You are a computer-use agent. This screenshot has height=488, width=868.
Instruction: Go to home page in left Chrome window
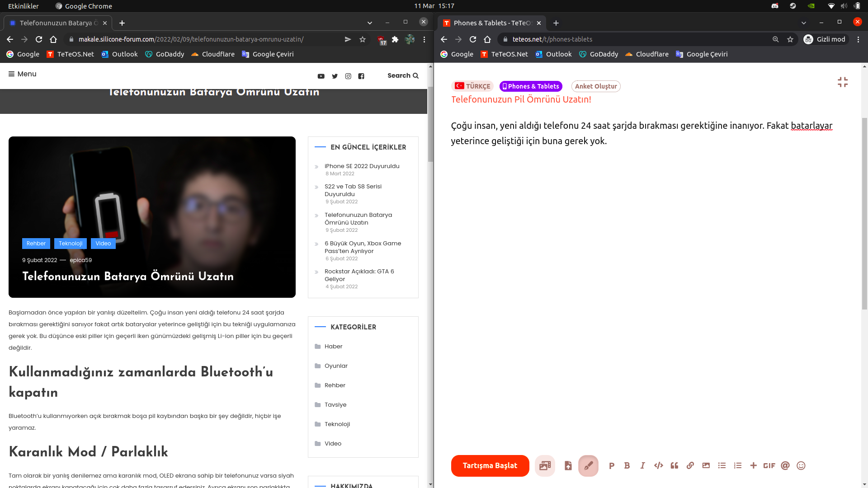[53, 39]
